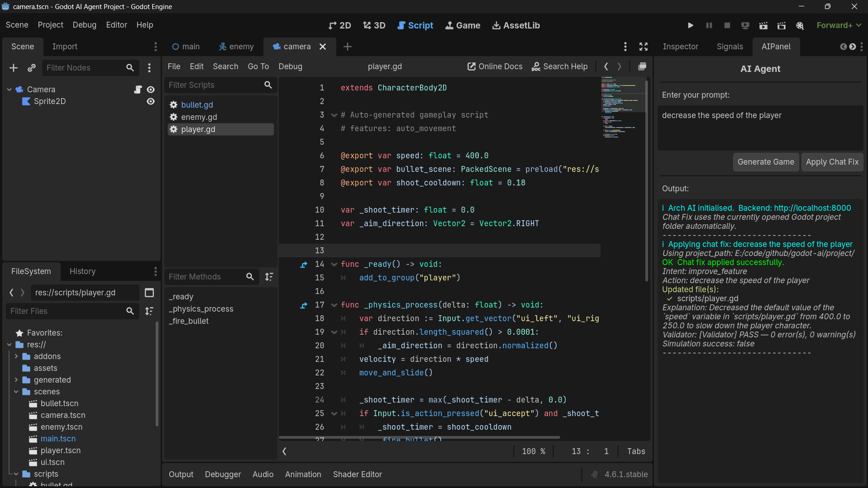
Task: Open Shader Editor bottom panel
Action: (357, 474)
